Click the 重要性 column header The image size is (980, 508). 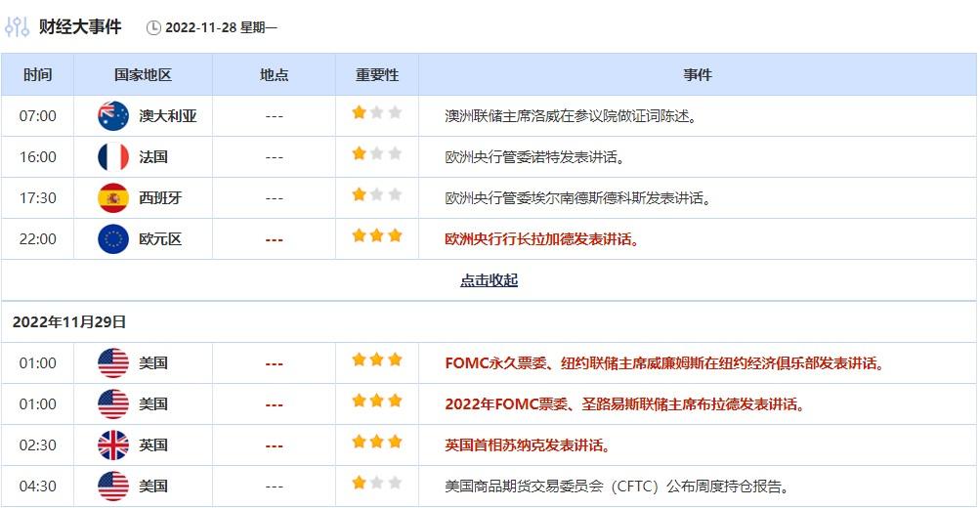click(376, 75)
